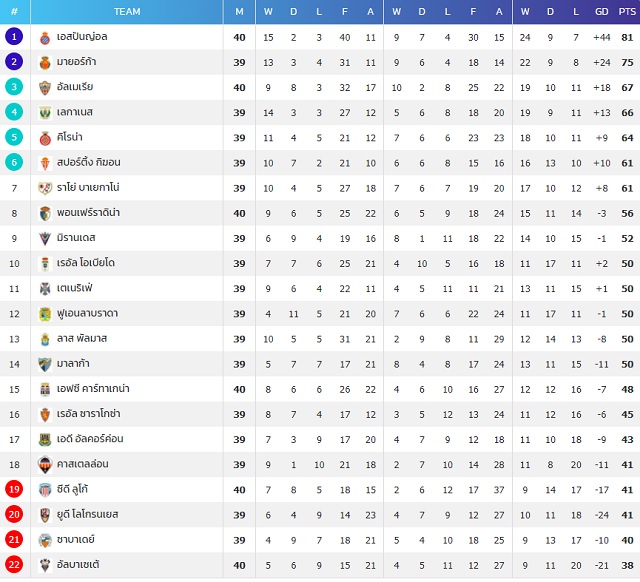This screenshot has height=582, width=640.
Task: Click the Rayo Vallecano crest in row 7
Action: coord(45,188)
